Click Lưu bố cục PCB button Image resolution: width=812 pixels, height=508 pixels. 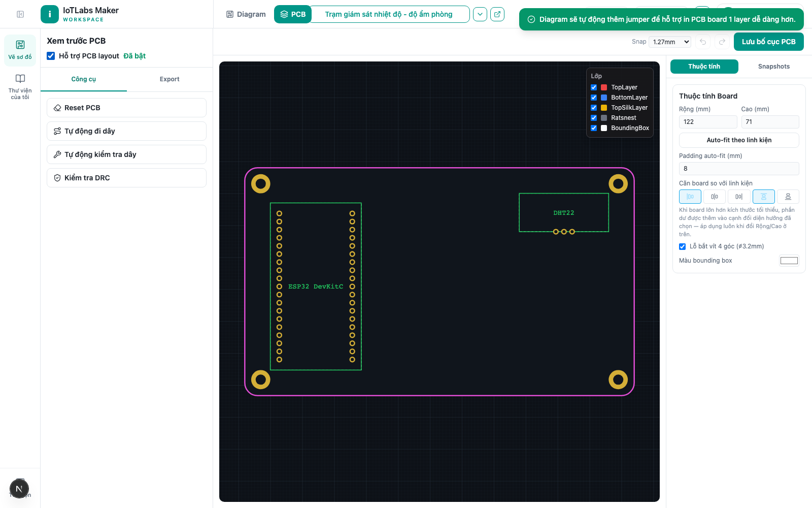(x=769, y=42)
